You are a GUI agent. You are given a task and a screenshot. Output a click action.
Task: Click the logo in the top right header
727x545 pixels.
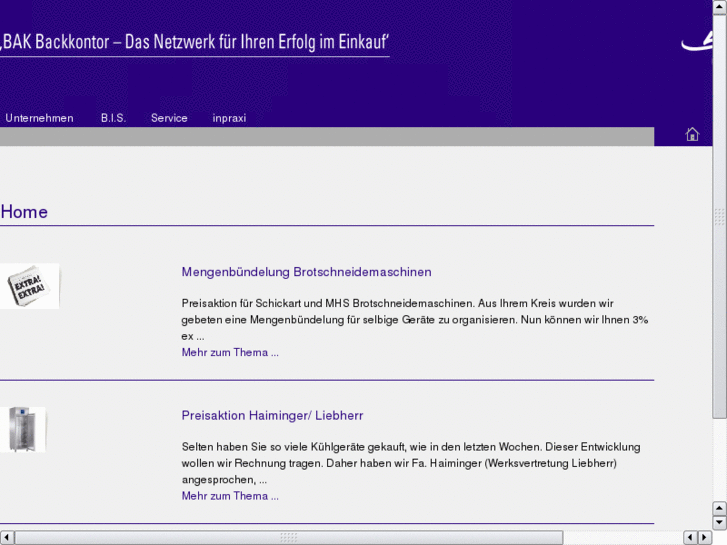point(697,42)
